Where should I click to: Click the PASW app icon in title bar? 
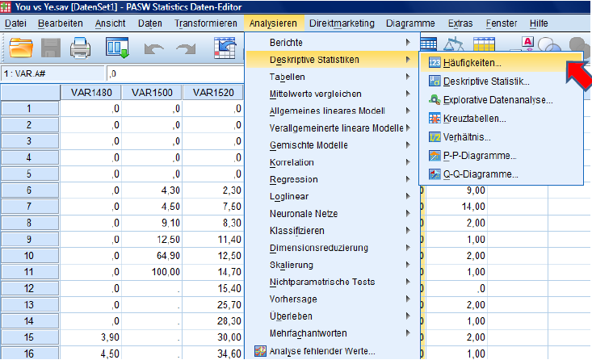[6, 6]
